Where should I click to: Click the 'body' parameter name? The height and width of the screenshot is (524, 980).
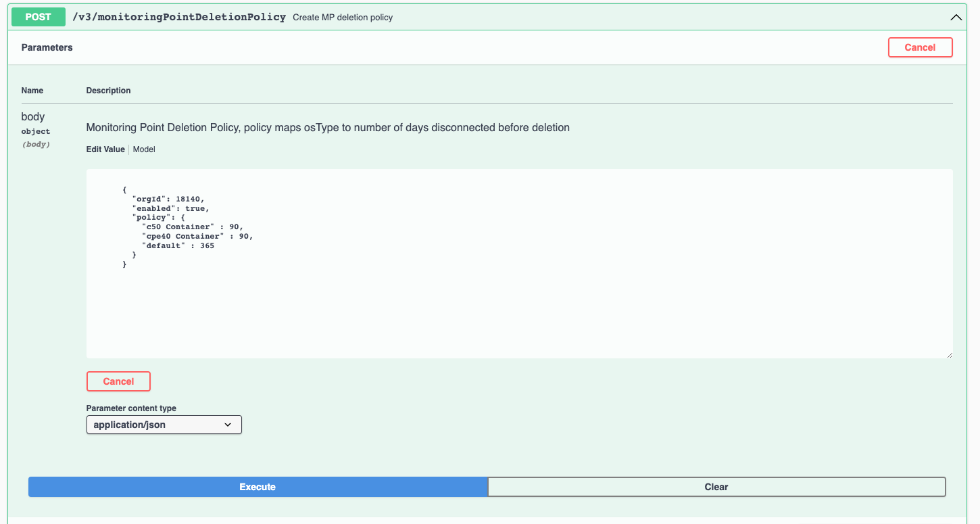[x=33, y=117]
